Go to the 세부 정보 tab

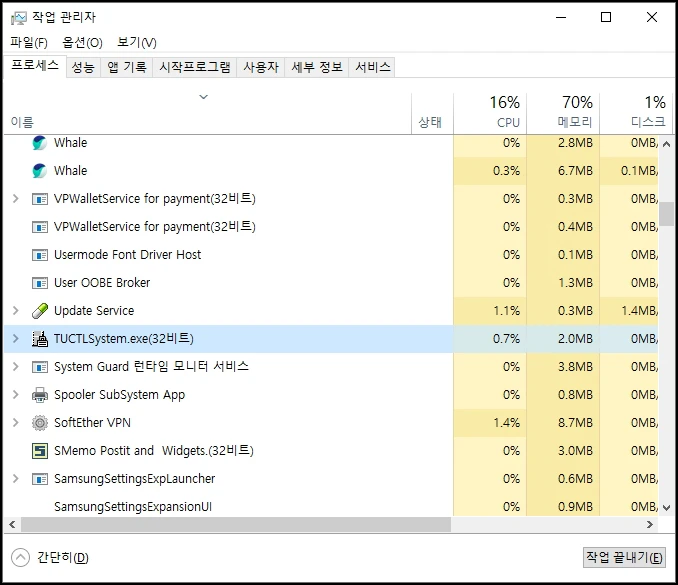pyautogui.click(x=317, y=67)
